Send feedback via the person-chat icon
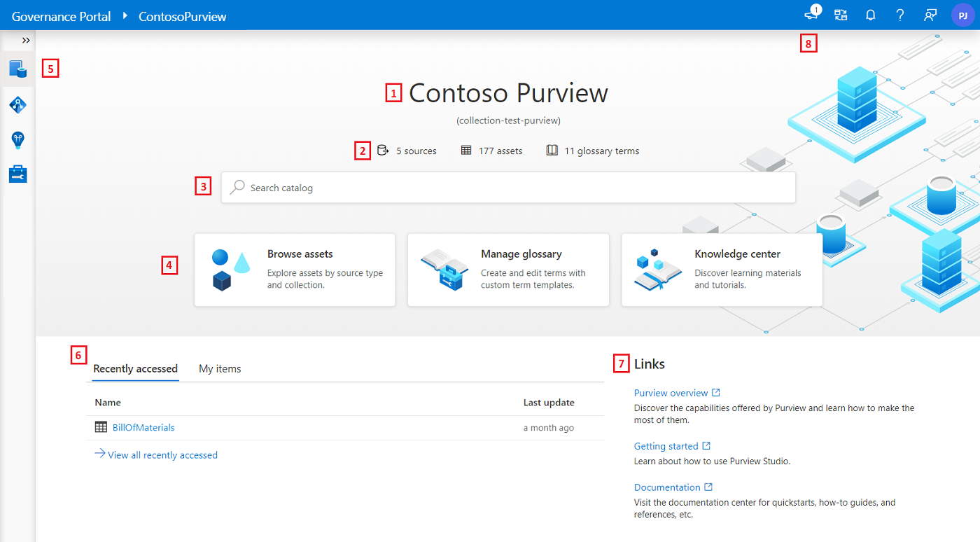 [930, 15]
